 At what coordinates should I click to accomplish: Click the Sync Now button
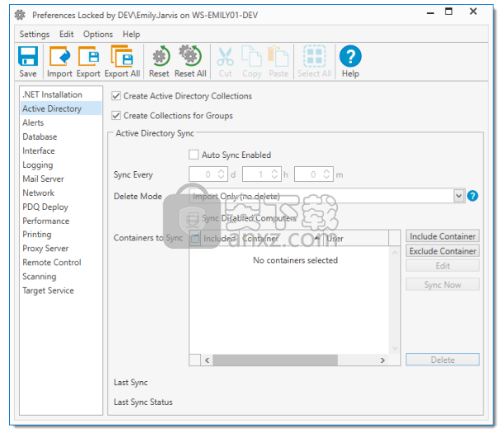[x=442, y=285]
